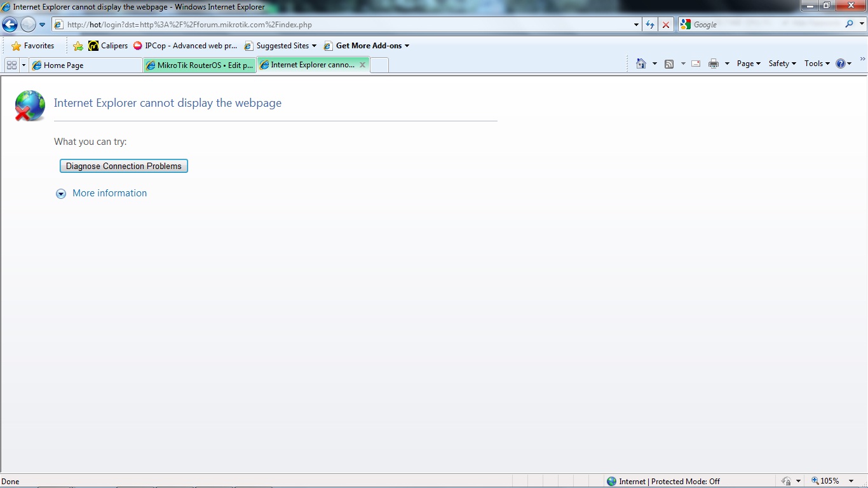
Task: Open the Tools dropdown menu
Action: point(817,64)
